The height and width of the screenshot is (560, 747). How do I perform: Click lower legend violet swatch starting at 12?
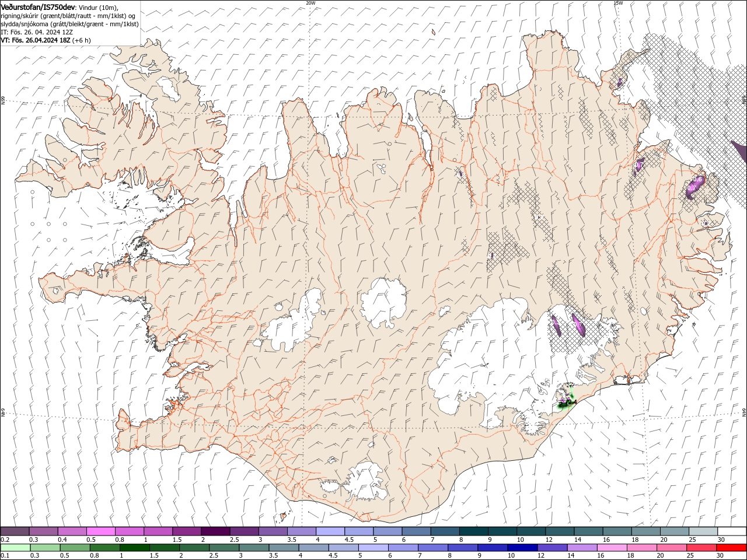point(552,548)
